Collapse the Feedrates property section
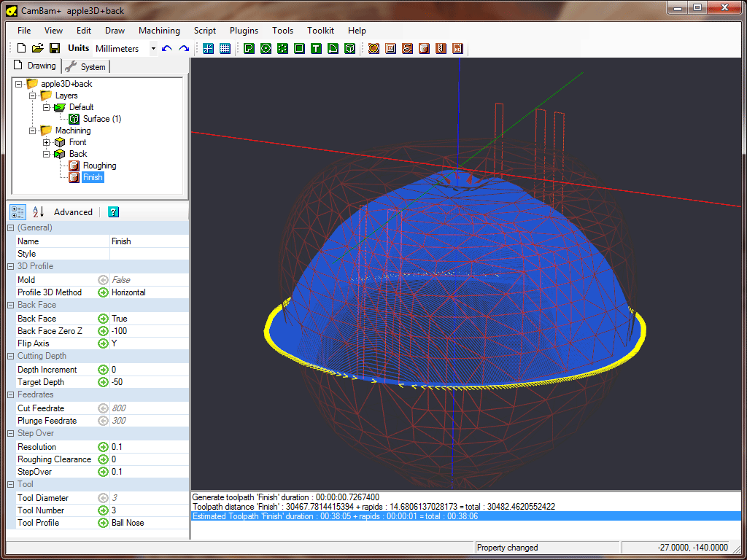The height and width of the screenshot is (560, 747). tap(11, 394)
